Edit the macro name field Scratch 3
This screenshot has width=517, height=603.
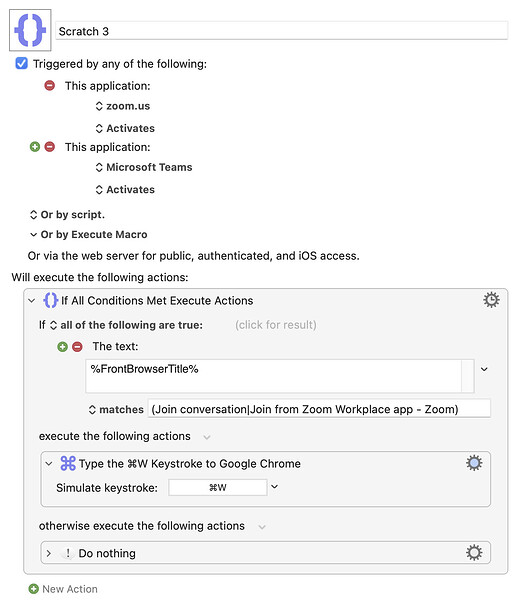[x=282, y=31]
